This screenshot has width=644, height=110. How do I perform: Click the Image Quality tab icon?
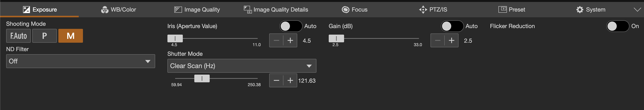[x=178, y=10]
